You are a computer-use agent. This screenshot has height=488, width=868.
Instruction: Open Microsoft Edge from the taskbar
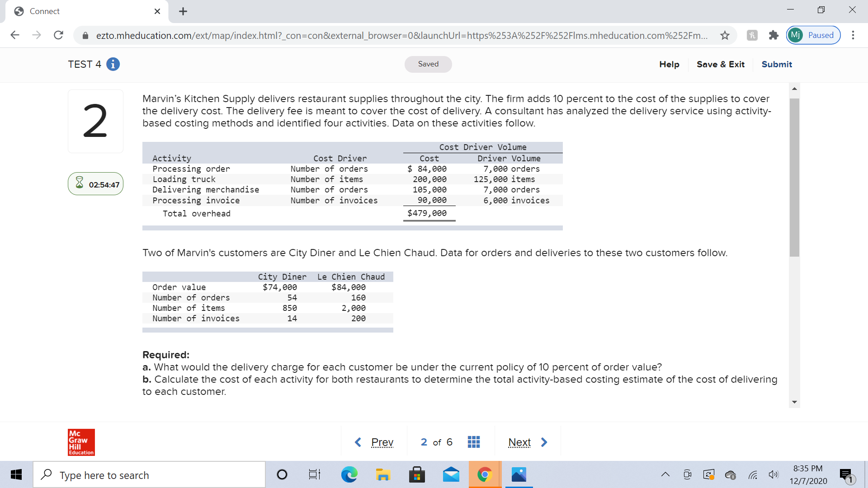[x=349, y=474]
